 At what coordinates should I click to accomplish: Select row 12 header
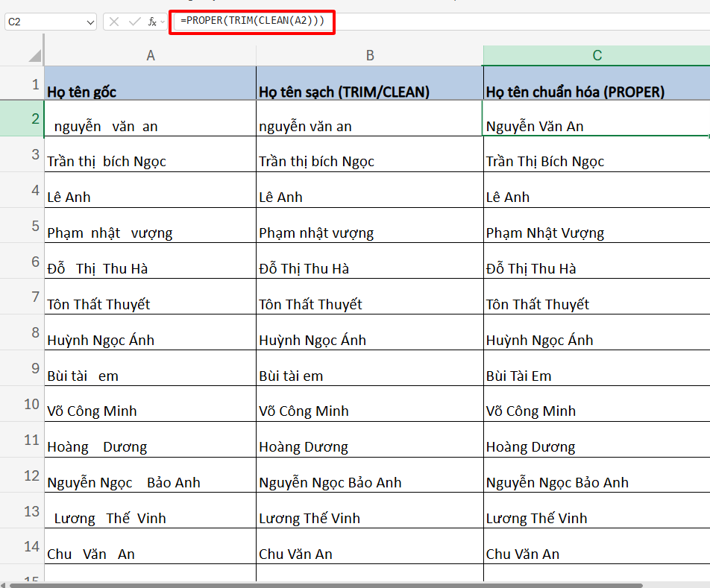22,475
